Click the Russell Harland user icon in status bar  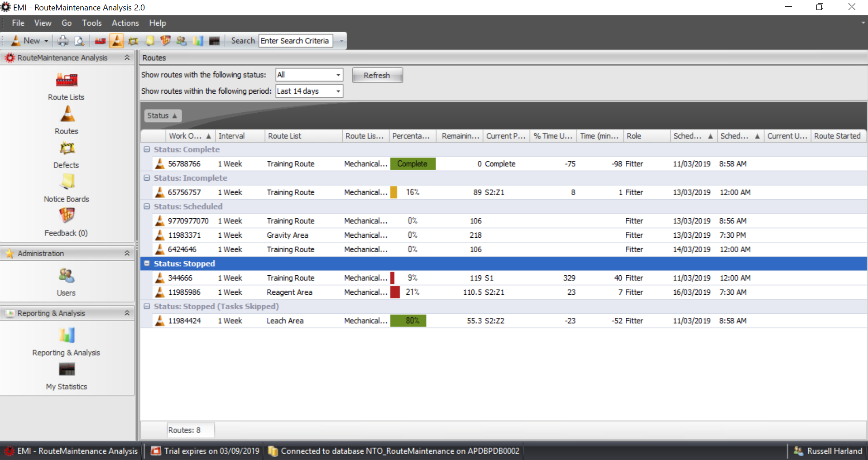coord(798,451)
